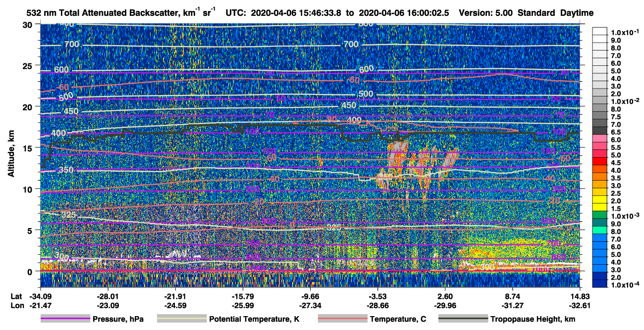644x330 pixels.
Task: Click the orange colorbar segment beside 3.5
Action: 599,177
